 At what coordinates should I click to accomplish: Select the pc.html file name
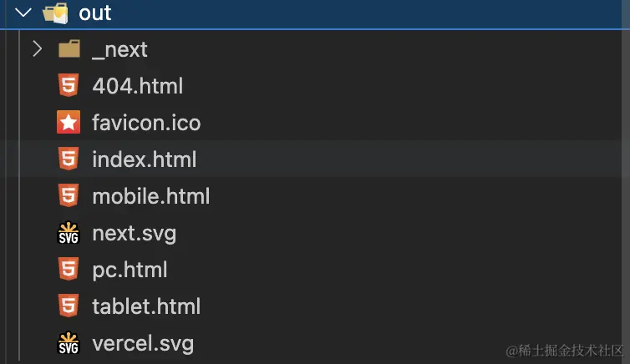(x=130, y=270)
